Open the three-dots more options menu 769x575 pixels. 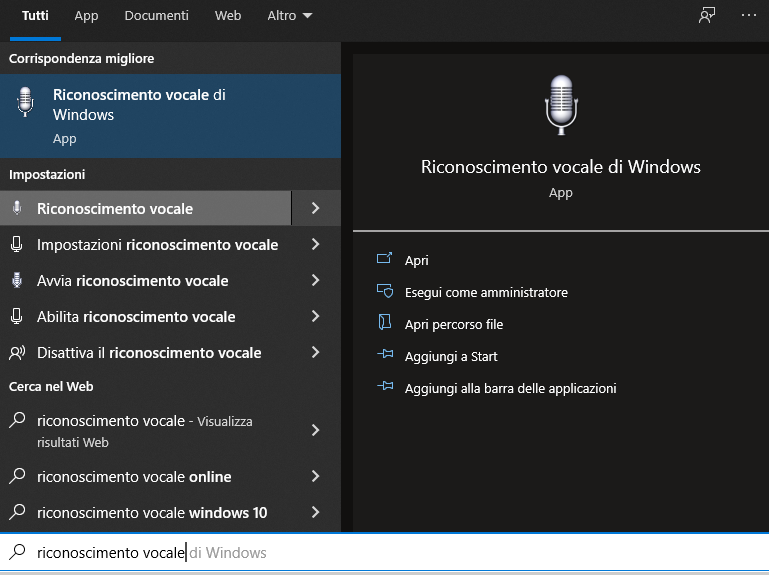point(748,15)
